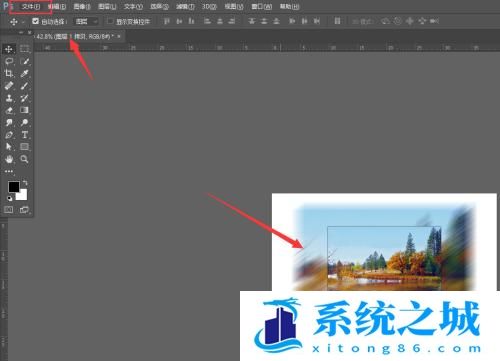Click the Auto-Align Layers button
The height and width of the screenshot is (361, 500).
click(337, 21)
